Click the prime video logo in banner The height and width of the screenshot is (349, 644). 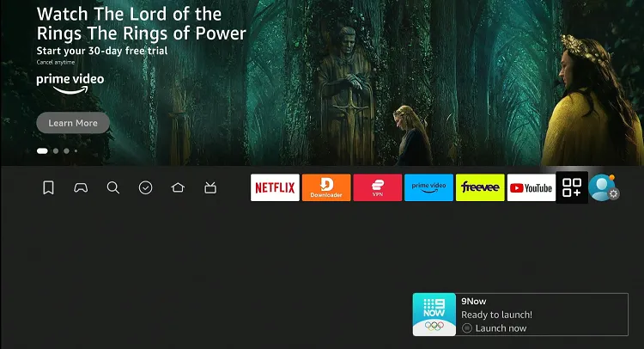70,83
